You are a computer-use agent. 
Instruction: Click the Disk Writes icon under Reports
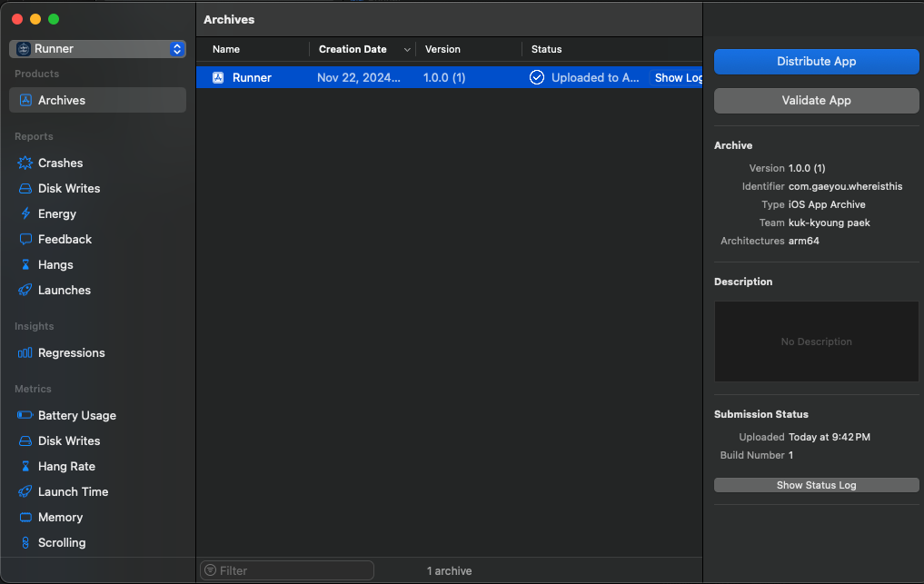coord(25,189)
